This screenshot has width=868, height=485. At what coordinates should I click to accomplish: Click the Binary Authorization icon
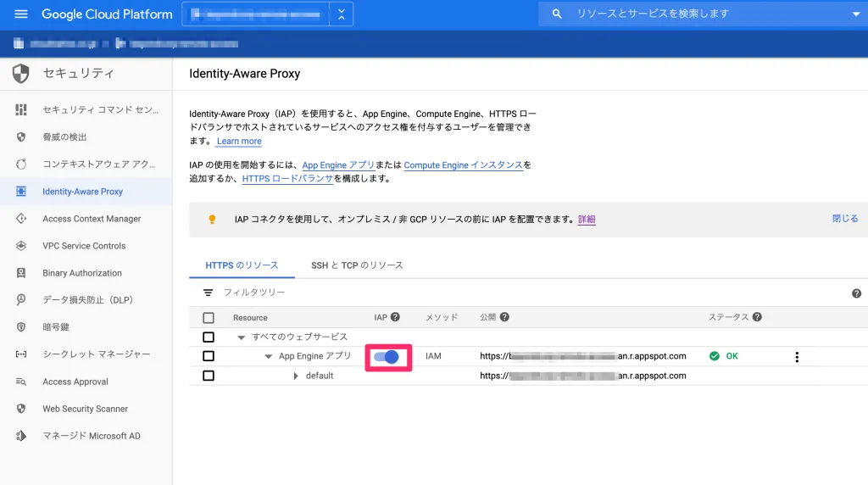[x=21, y=272]
